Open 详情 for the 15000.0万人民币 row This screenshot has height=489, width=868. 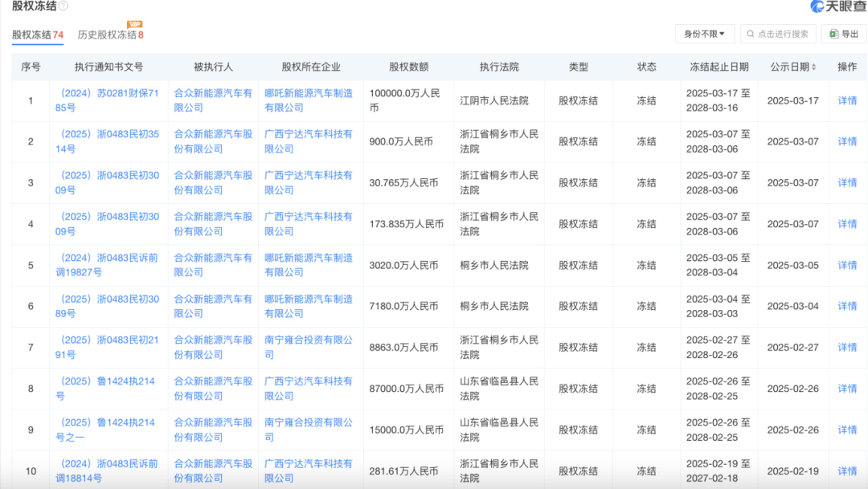(x=847, y=430)
